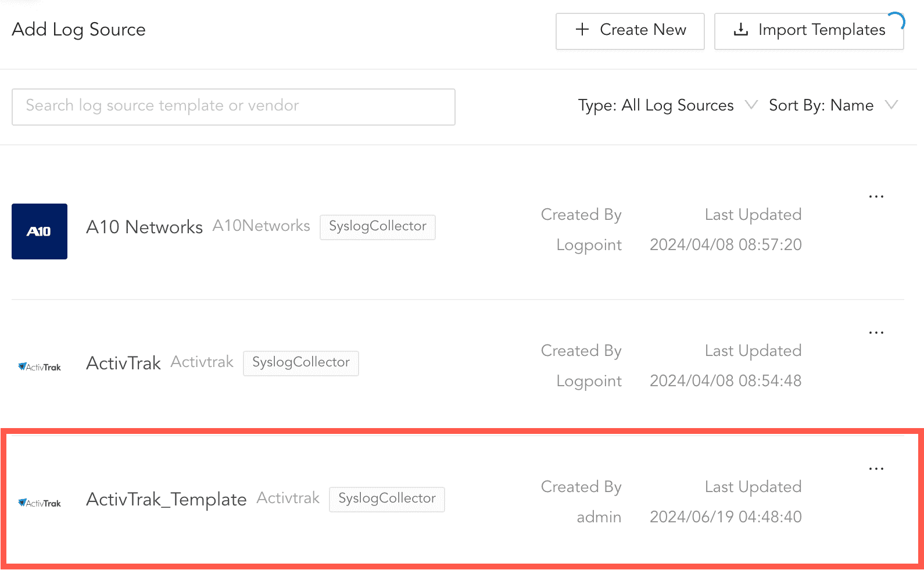The height and width of the screenshot is (570, 924).
Task: Click the A10 Networks logo icon
Action: [x=40, y=231]
